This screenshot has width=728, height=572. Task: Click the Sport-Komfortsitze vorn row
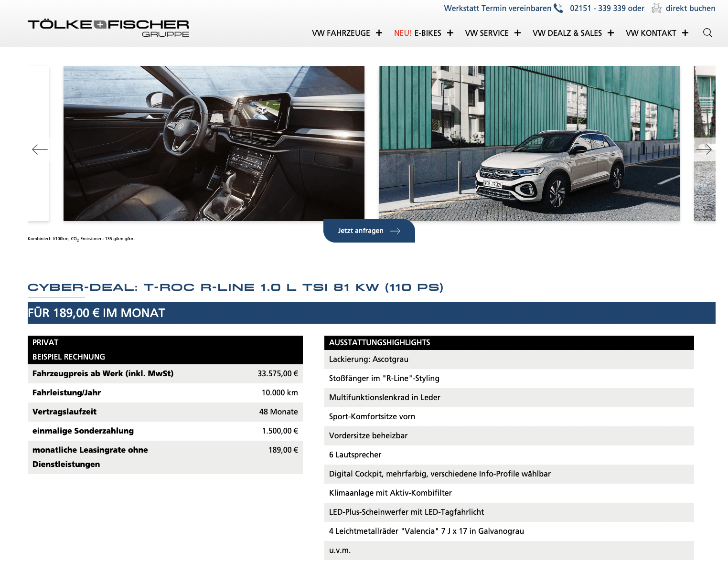coord(509,417)
